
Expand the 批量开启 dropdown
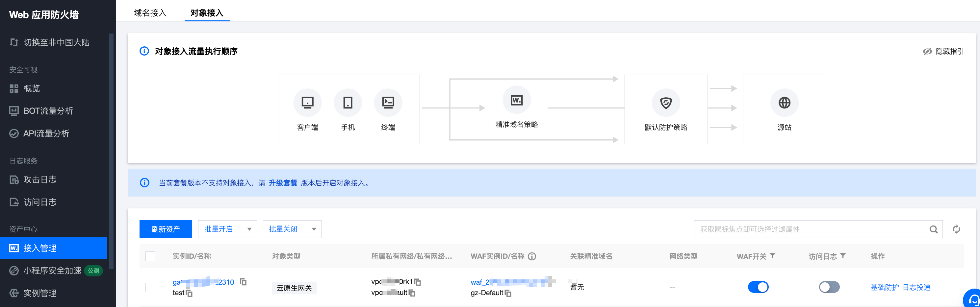point(227,229)
